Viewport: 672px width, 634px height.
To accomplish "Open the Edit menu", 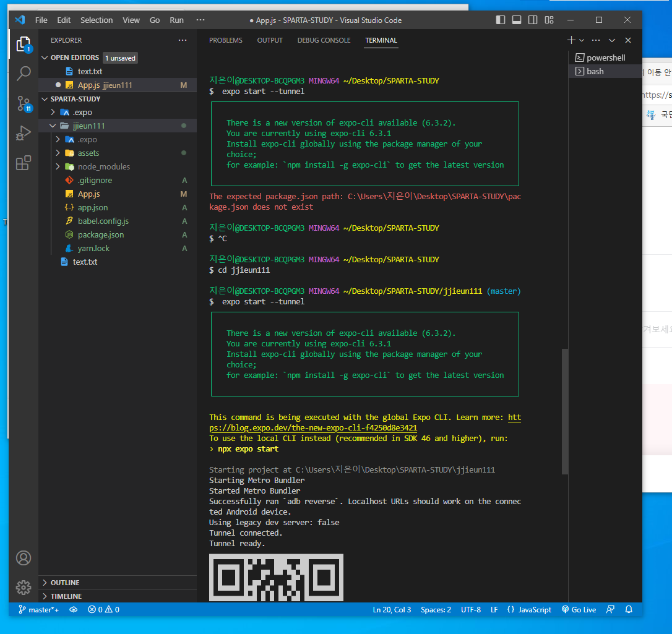I will [x=64, y=20].
